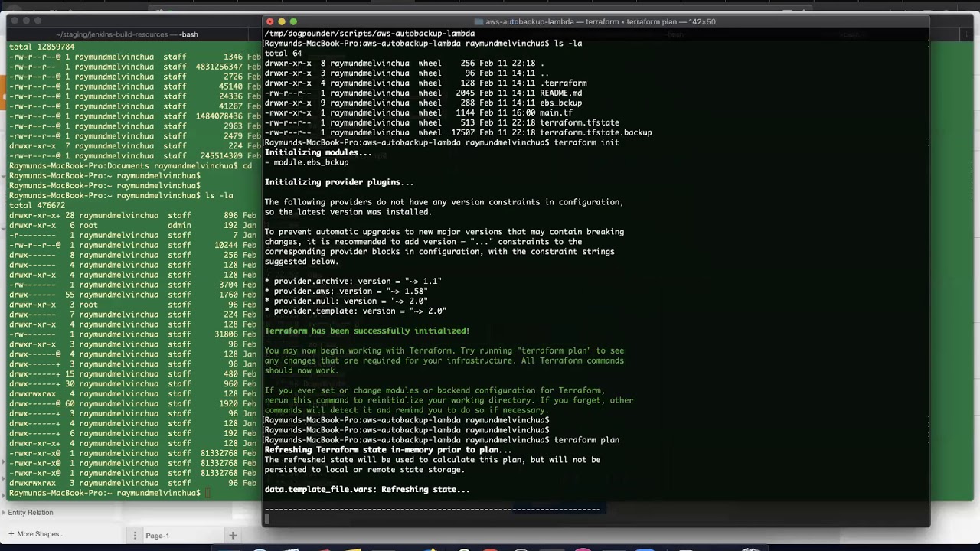The width and height of the screenshot is (980, 551).
Task: Zoom the aws-autobackup-lambda terminal with green button
Action: click(293, 22)
